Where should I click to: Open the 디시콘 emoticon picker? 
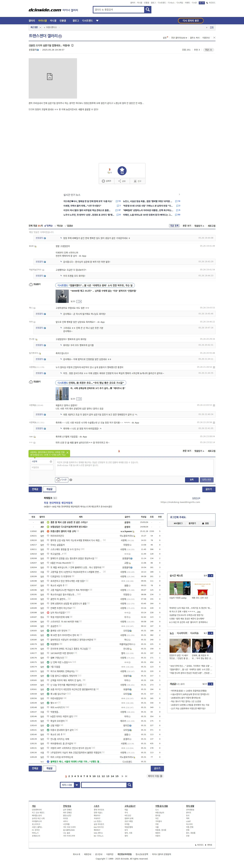click(x=62, y=480)
